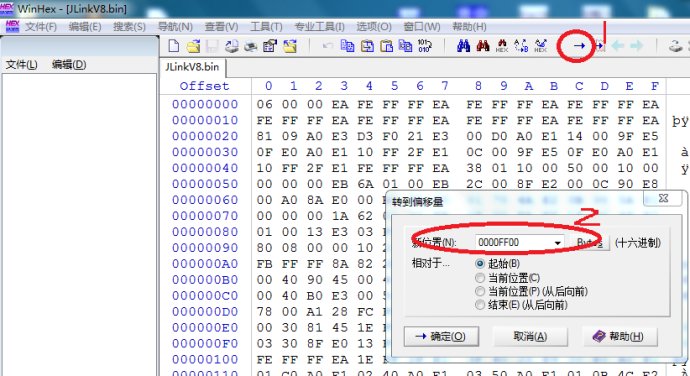Screen dimensions: 690x376
Task: Expand the 新位置 offset dropdown arrow
Action: tap(558, 243)
